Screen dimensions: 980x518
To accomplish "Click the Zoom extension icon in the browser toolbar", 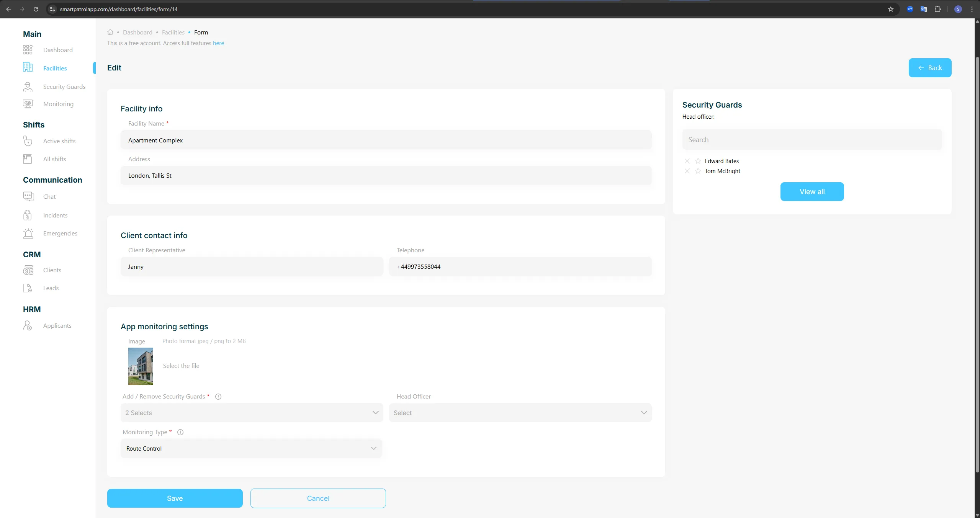I will click(x=910, y=9).
